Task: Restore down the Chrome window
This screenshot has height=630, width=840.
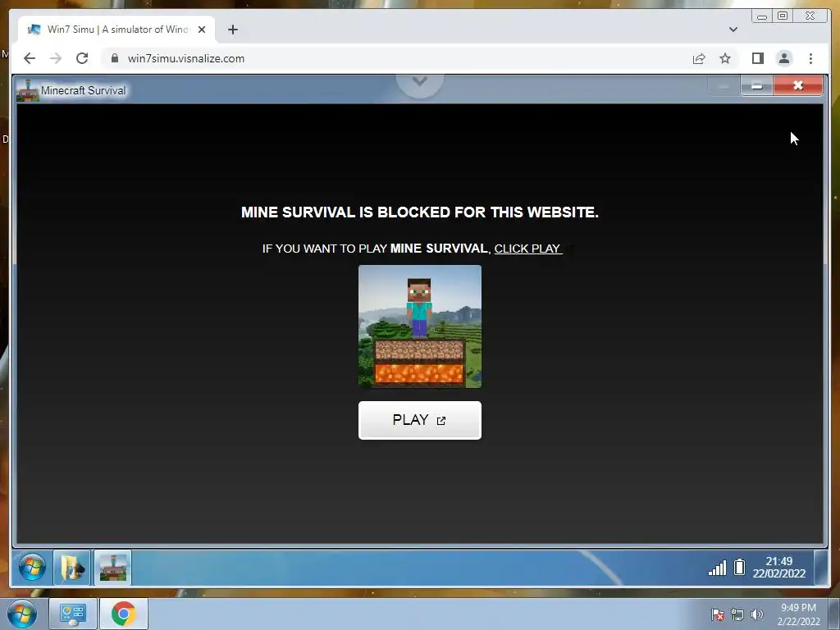Action: [783, 16]
